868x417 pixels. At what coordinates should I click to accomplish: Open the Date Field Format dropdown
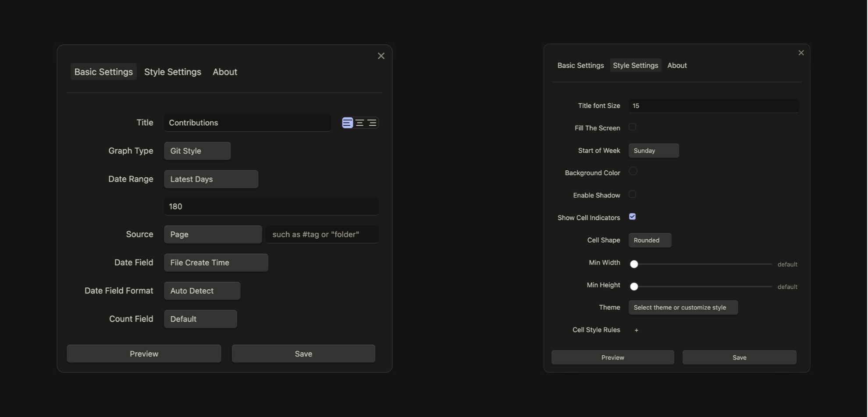202,291
